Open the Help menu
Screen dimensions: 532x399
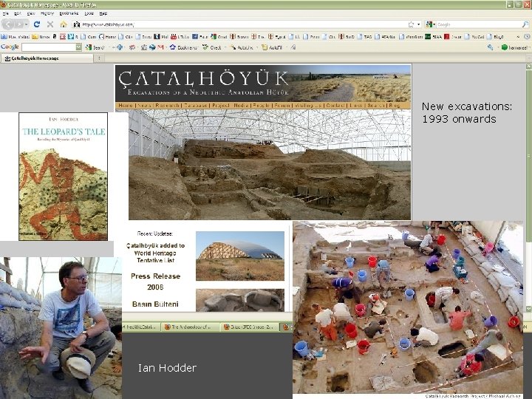click(x=103, y=13)
